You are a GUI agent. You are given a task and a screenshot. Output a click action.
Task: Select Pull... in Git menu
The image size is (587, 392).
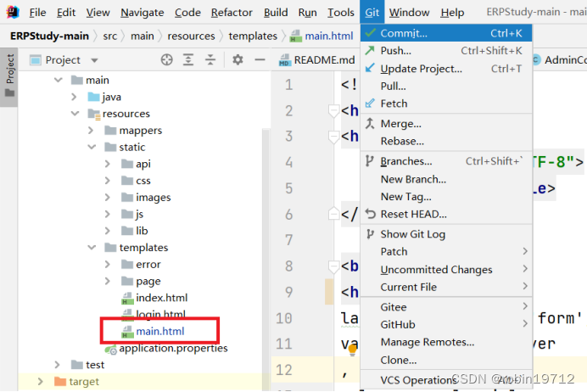click(446, 86)
